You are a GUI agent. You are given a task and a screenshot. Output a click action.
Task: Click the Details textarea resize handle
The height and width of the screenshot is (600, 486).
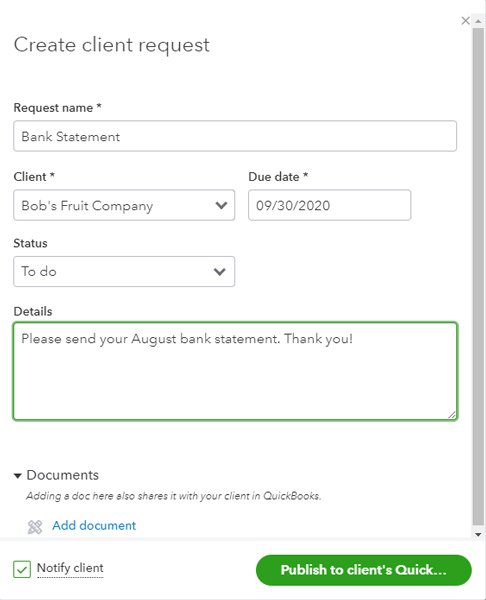[x=452, y=415]
